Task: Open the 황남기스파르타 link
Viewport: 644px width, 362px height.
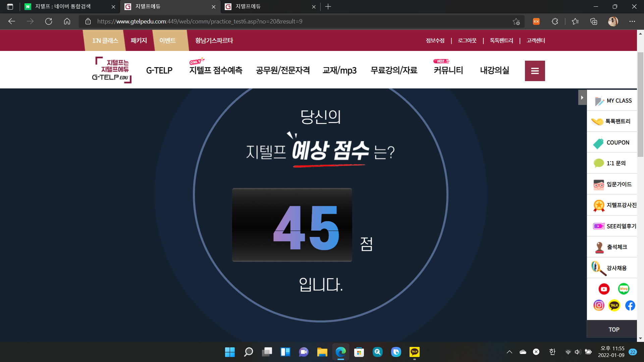Action: (x=214, y=41)
